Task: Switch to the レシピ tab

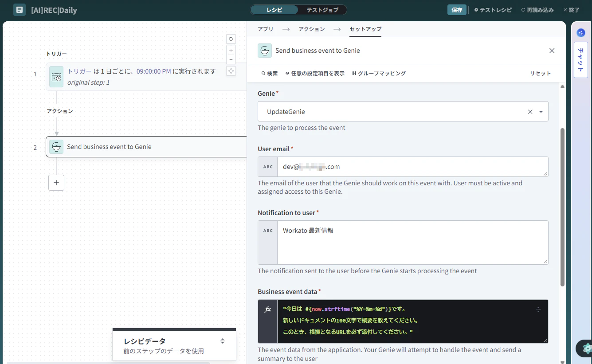Action: click(x=274, y=10)
